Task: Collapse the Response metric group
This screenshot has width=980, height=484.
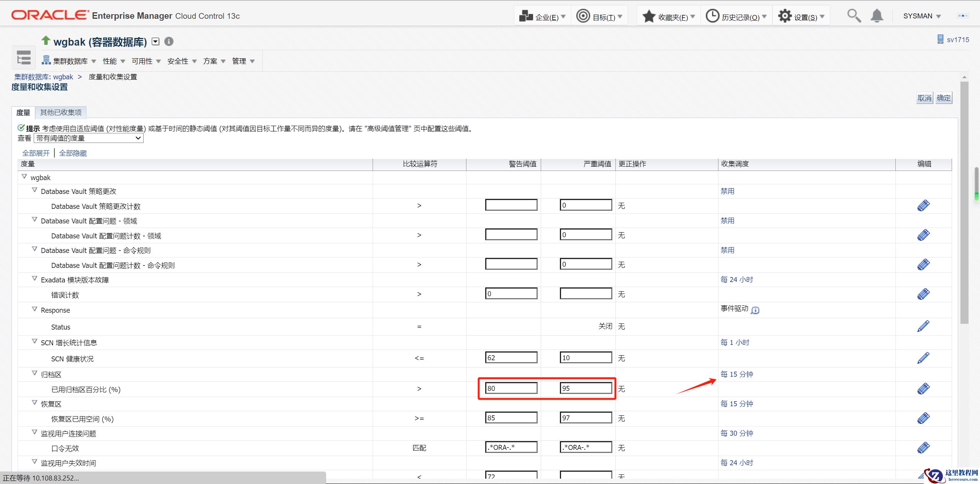Action: tap(34, 309)
